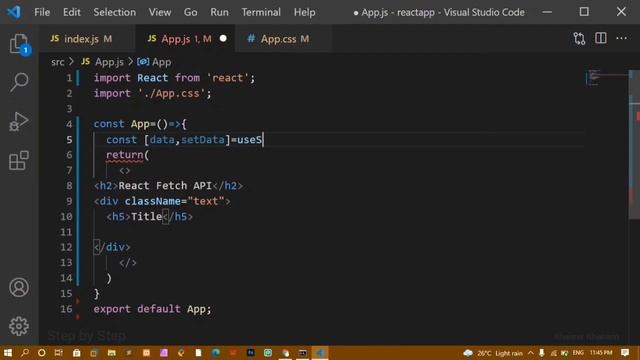The width and height of the screenshot is (640, 360).
Task: Open the Windows Start menu
Action: point(8,353)
